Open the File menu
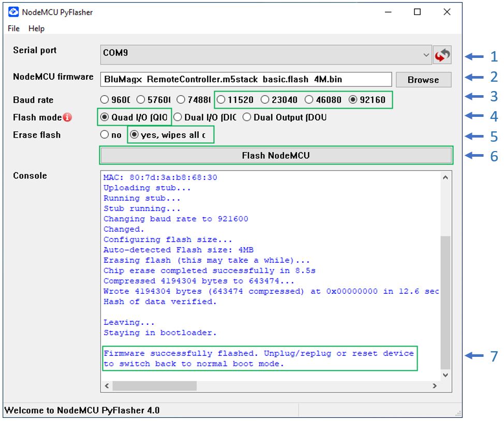This screenshot has width=504, height=421. click(13, 28)
